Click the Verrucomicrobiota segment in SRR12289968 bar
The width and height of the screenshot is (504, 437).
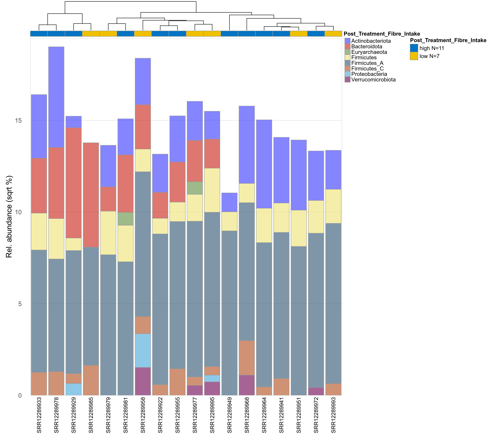[x=247, y=385]
